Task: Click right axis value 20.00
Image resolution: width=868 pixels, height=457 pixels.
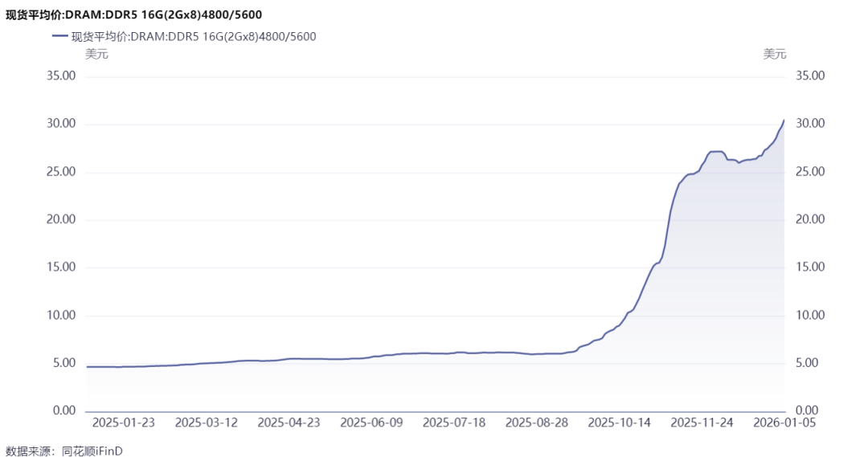Action: [810, 219]
